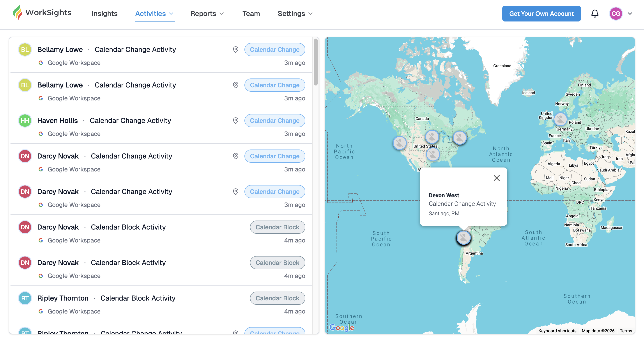Select the map marker near eastern Canada

459,138
